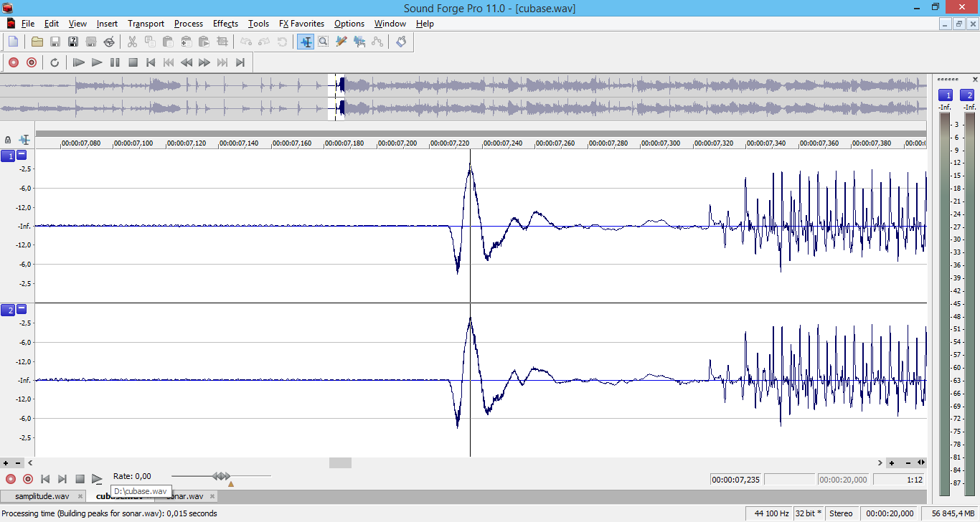Click the Stereo channels status field
This screenshot has width=980, height=522.
point(842,513)
